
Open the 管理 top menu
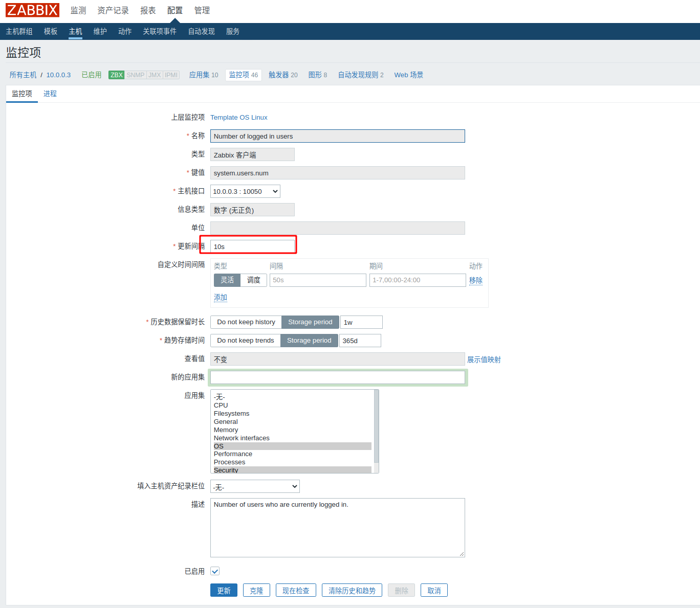click(202, 11)
